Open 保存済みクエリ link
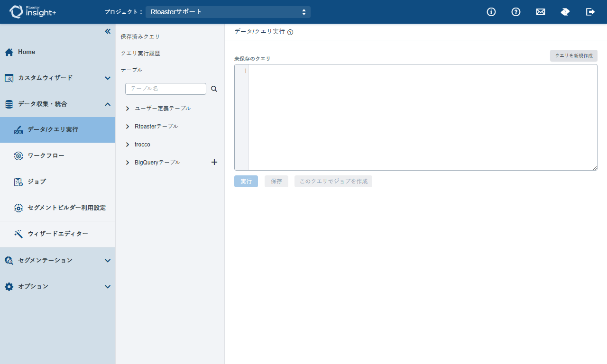 (140, 36)
